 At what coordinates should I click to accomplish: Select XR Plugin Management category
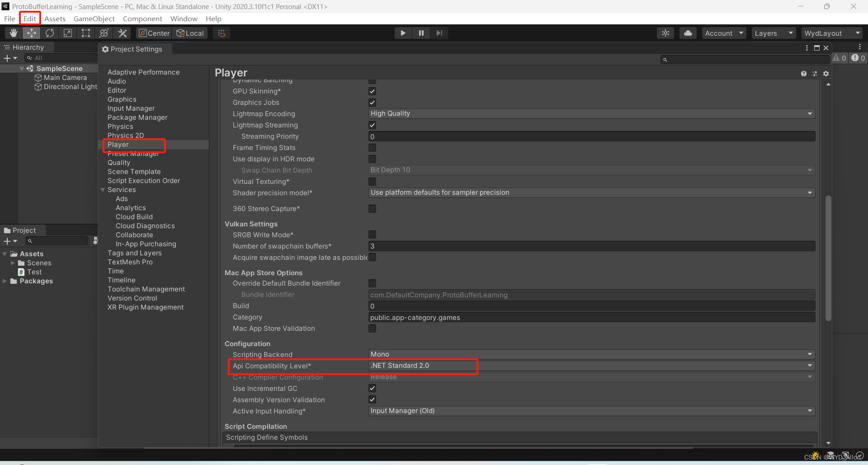[x=146, y=307]
